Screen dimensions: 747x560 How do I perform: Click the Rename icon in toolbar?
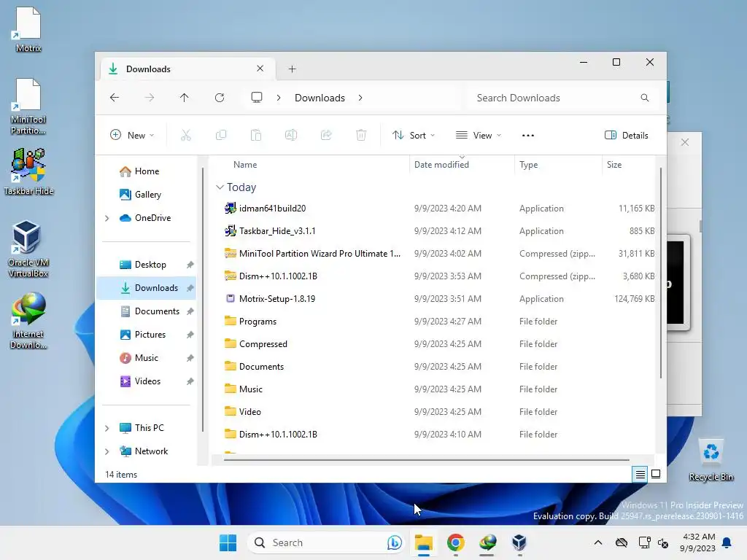pyautogui.click(x=291, y=135)
